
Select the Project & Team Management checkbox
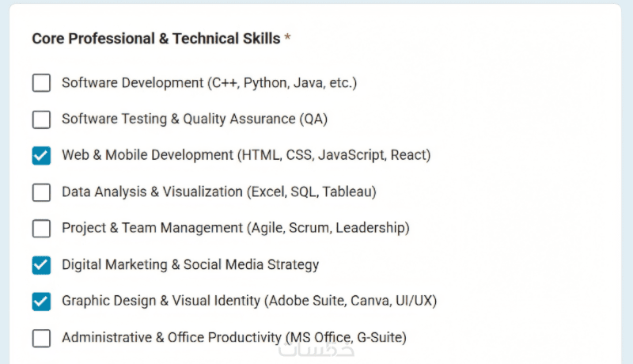[41, 229]
